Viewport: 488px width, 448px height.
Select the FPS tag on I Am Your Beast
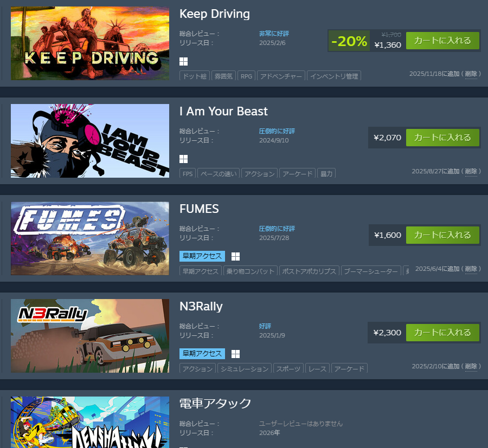(188, 173)
